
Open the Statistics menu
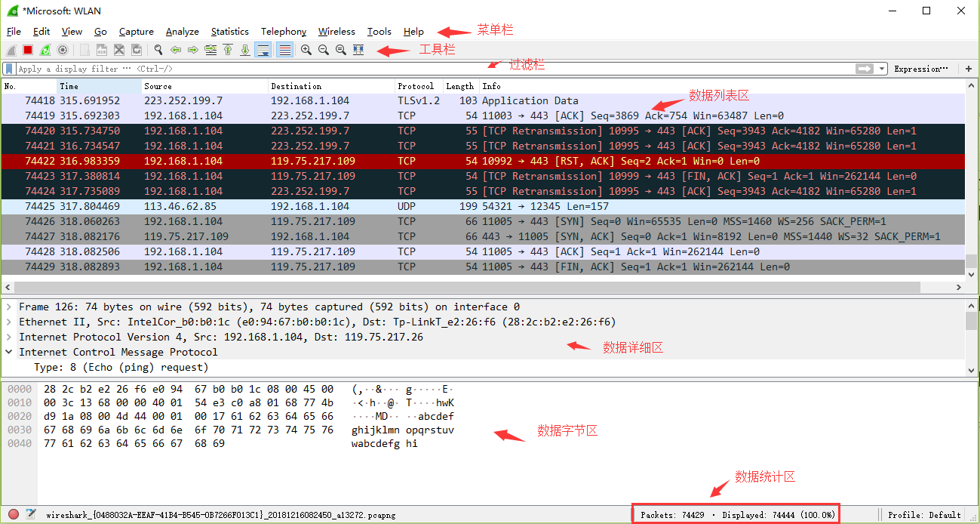click(x=229, y=32)
